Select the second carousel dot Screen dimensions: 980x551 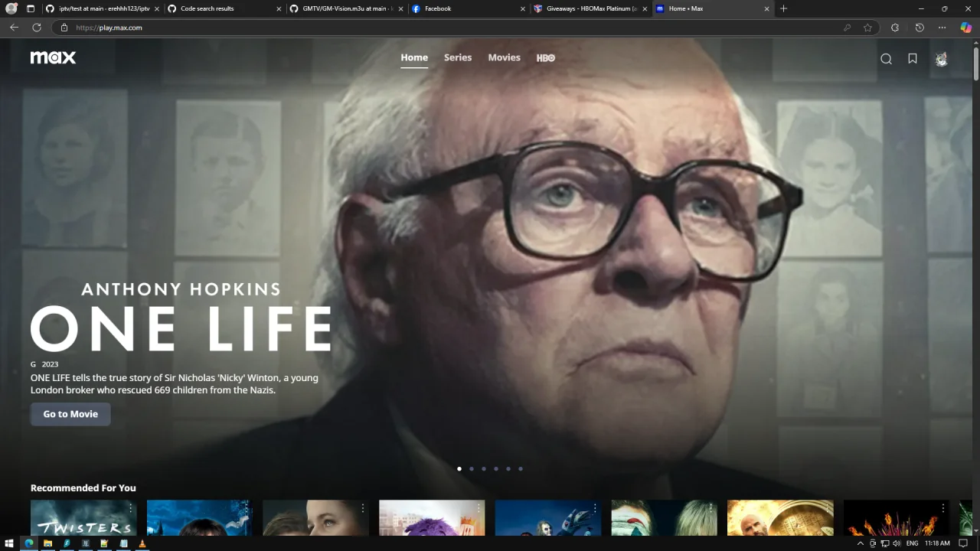472,468
